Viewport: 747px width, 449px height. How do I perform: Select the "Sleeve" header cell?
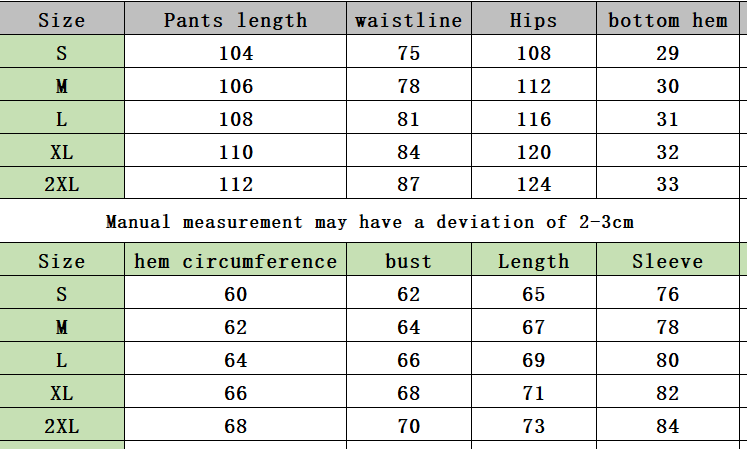[668, 262]
